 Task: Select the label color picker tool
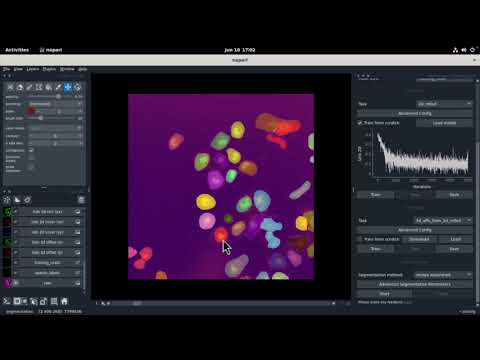pyautogui.click(x=58, y=87)
